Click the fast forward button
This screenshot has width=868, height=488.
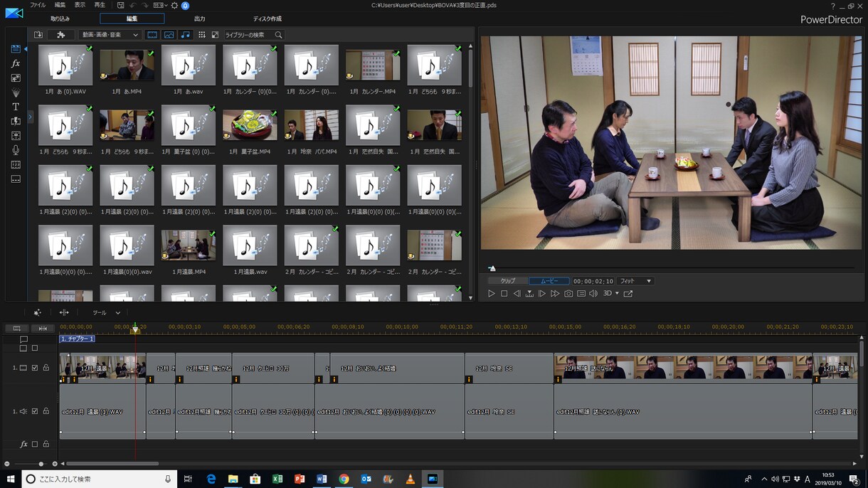click(555, 293)
